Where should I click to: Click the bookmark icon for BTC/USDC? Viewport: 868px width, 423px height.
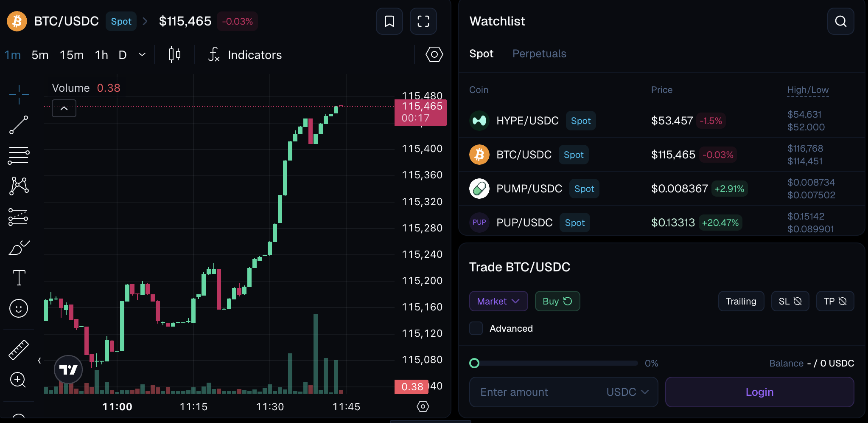pos(389,21)
